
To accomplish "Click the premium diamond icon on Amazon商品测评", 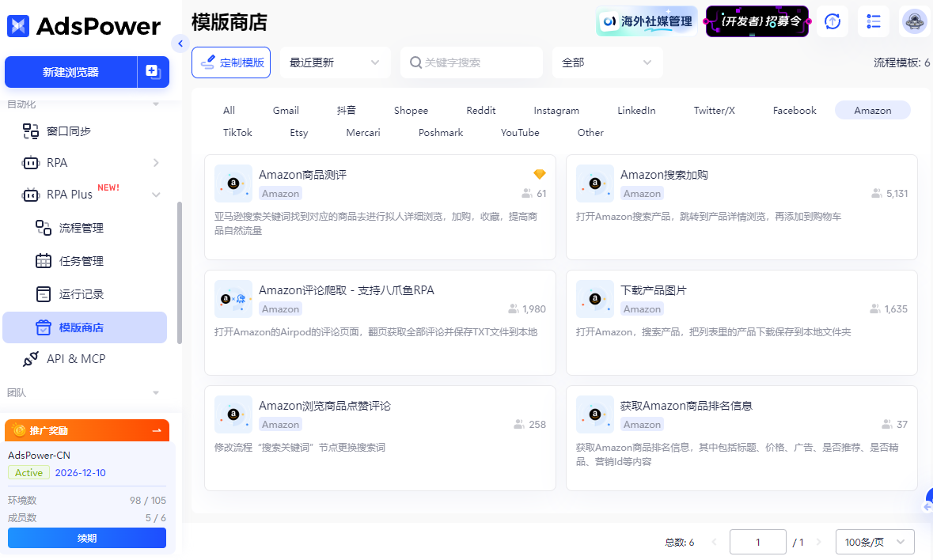I will pyautogui.click(x=540, y=174).
